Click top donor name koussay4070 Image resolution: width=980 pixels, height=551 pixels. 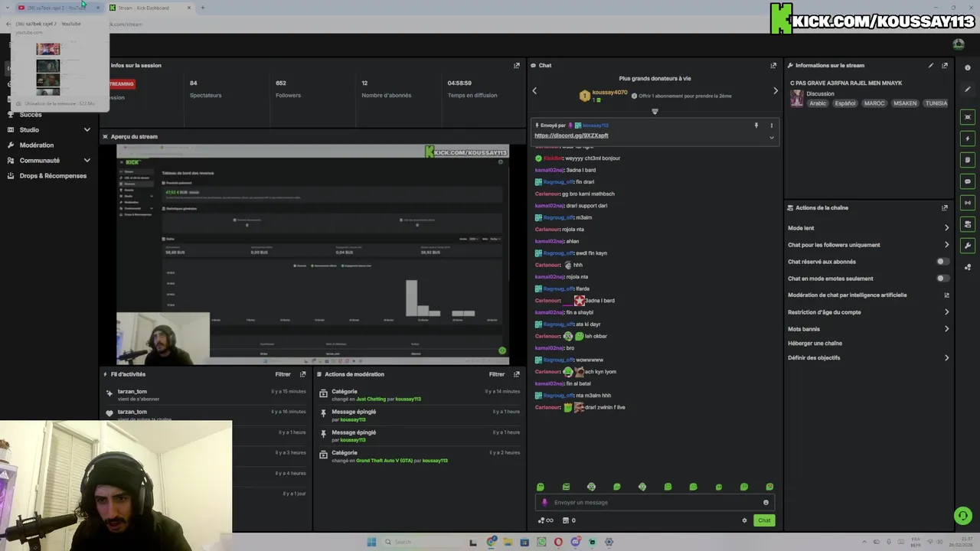tap(609, 93)
